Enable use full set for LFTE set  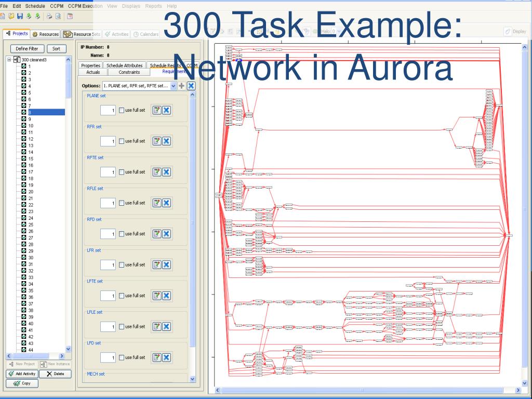(122, 296)
